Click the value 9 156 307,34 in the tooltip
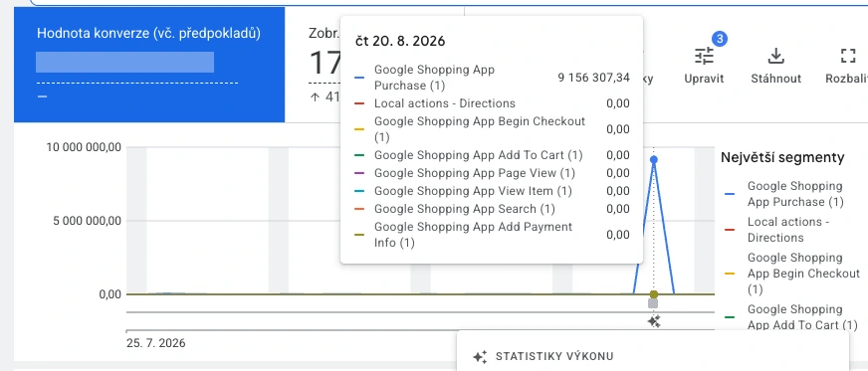The image size is (868, 371). tap(593, 78)
